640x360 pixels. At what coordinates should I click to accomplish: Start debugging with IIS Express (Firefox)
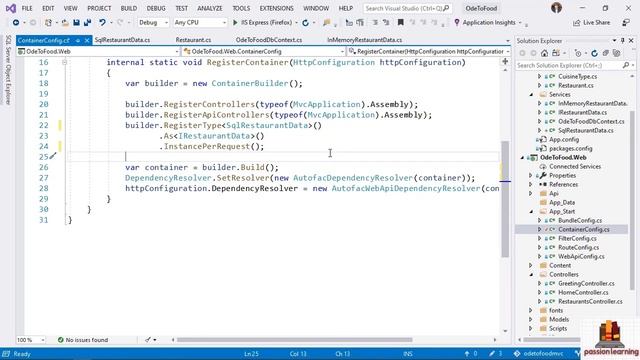(x=263, y=23)
